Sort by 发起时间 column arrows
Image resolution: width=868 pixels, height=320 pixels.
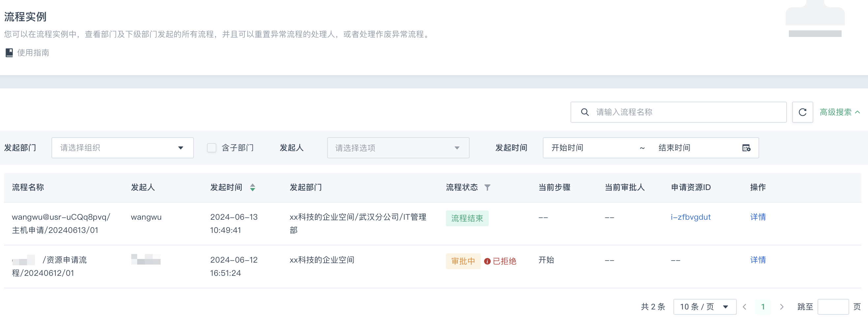[252, 187]
